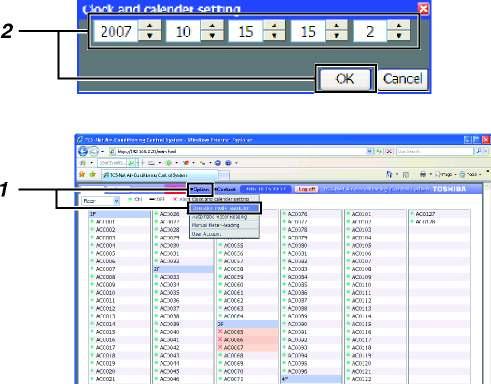Click the browser search box
The image size is (491, 384).
(435, 151)
